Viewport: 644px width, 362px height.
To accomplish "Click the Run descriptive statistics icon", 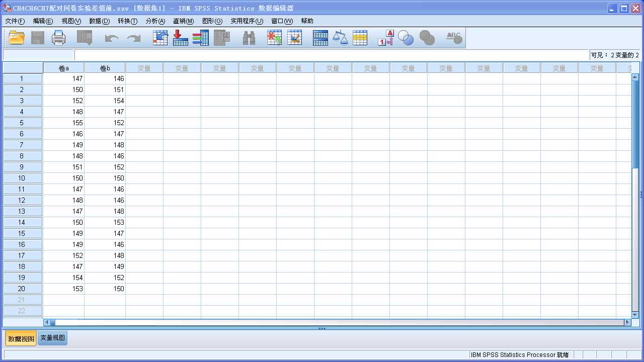I will click(x=222, y=38).
